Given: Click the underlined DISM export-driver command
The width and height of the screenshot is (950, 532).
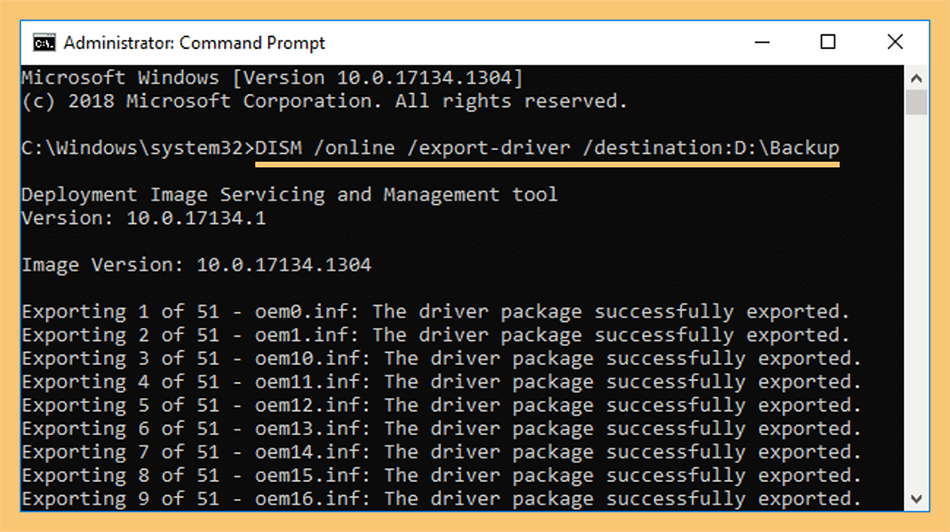Looking at the screenshot, I should tap(547, 148).
